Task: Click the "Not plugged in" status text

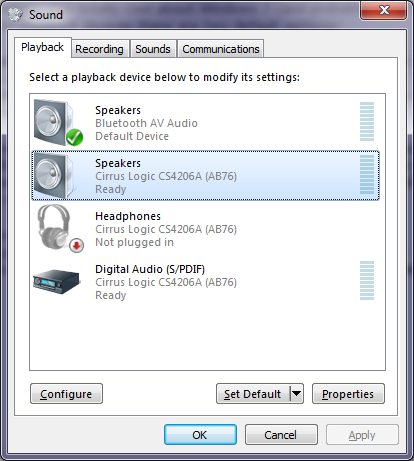Action: 135,242
